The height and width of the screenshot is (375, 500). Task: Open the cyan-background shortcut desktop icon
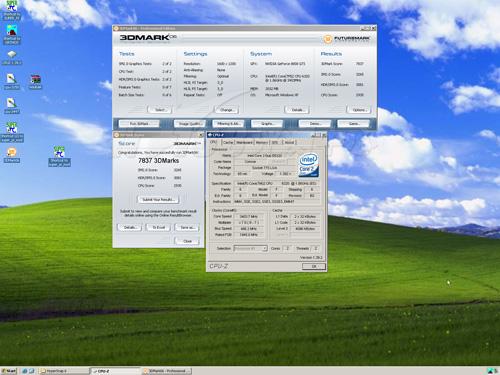12,34
